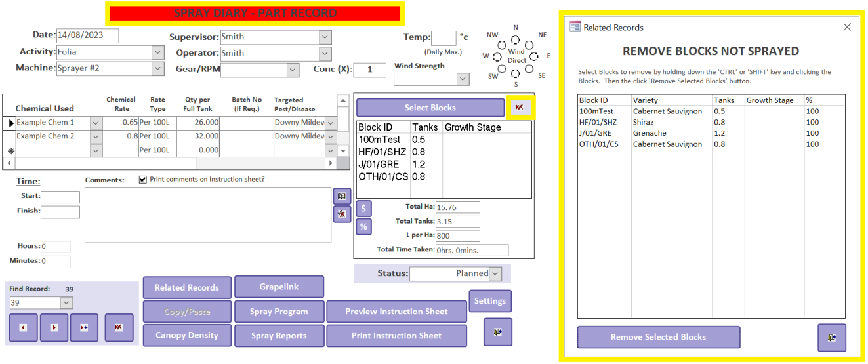Select North wind direction

point(516,39)
